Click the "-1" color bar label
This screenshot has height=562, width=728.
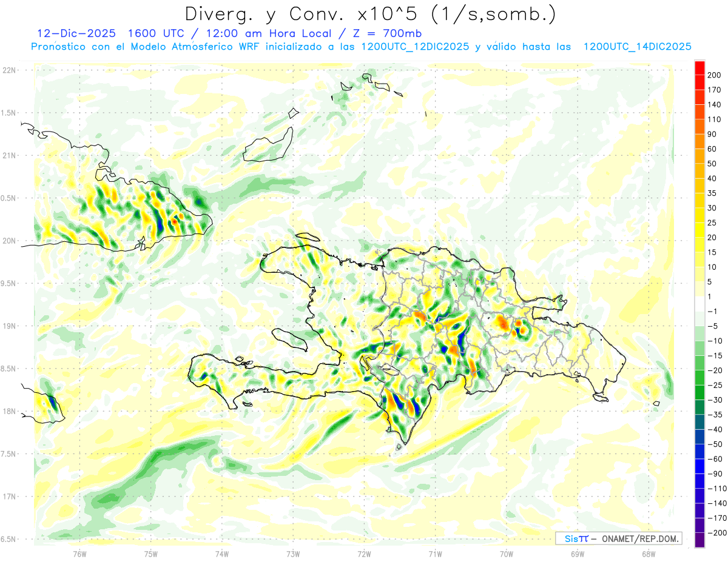pyautogui.click(x=714, y=311)
